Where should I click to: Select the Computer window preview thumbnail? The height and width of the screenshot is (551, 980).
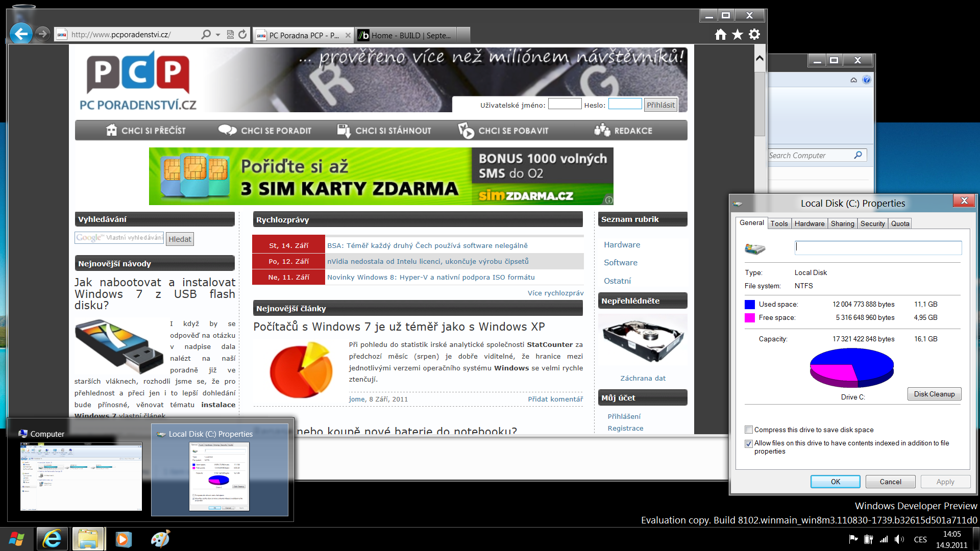(x=81, y=476)
